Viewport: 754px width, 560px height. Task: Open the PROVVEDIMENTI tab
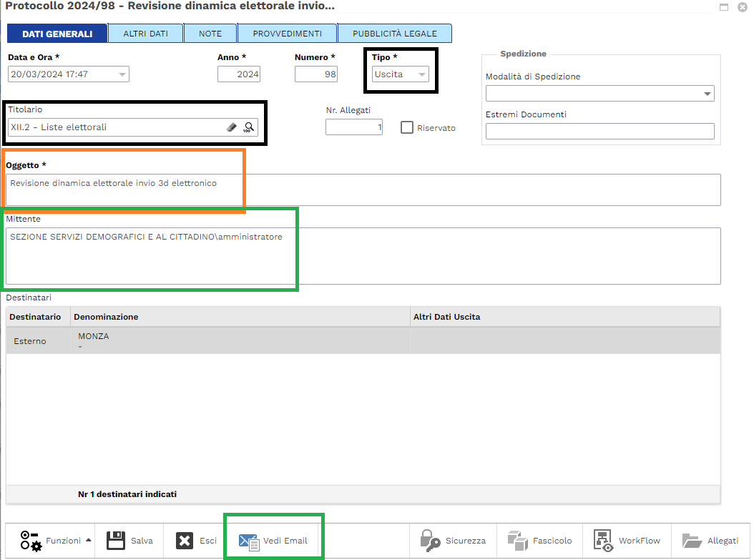click(287, 34)
